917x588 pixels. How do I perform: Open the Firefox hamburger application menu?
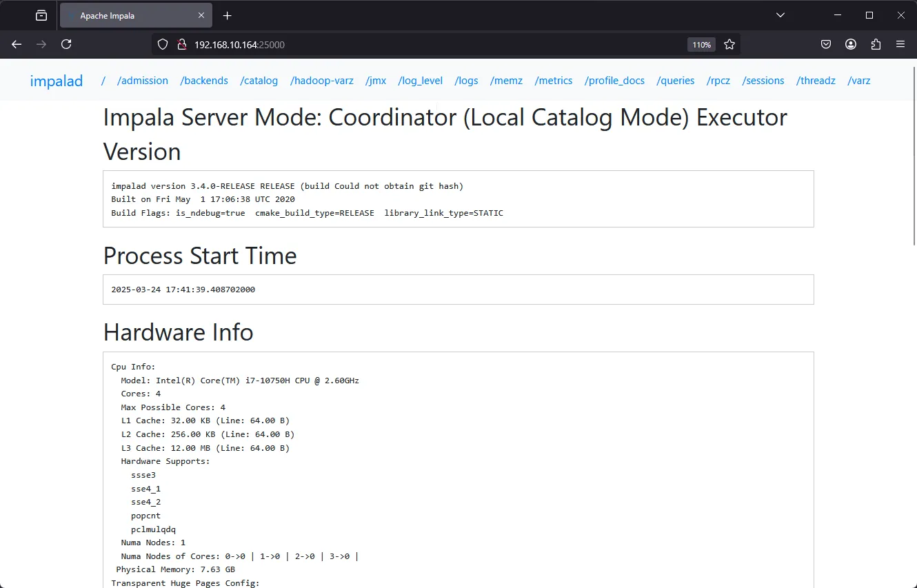pos(900,44)
